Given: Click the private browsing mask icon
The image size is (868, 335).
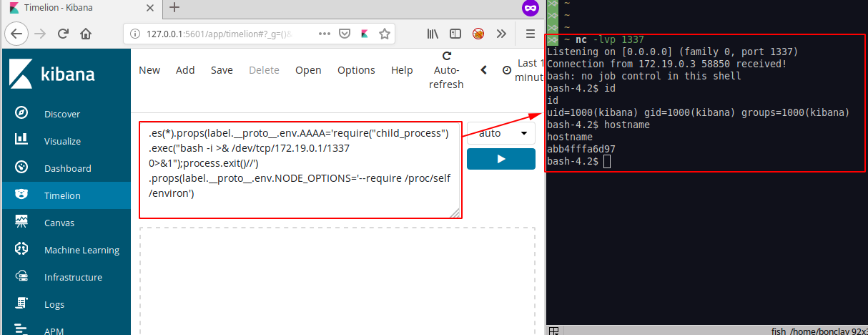Looking at the screenshot, I should 531,8.
